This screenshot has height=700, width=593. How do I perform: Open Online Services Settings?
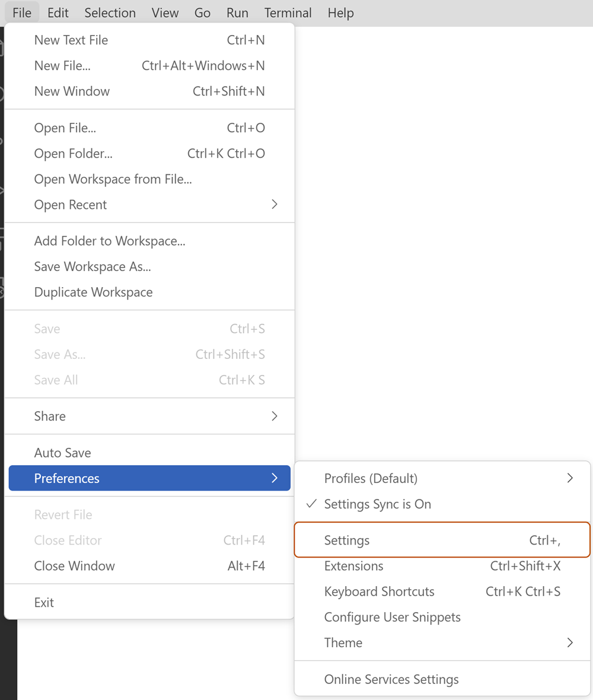click(x=391, y=679)
